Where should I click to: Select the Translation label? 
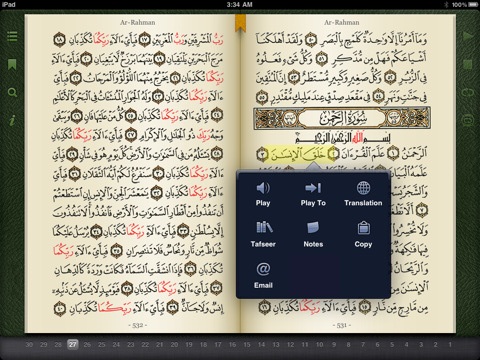coord(363,203)
